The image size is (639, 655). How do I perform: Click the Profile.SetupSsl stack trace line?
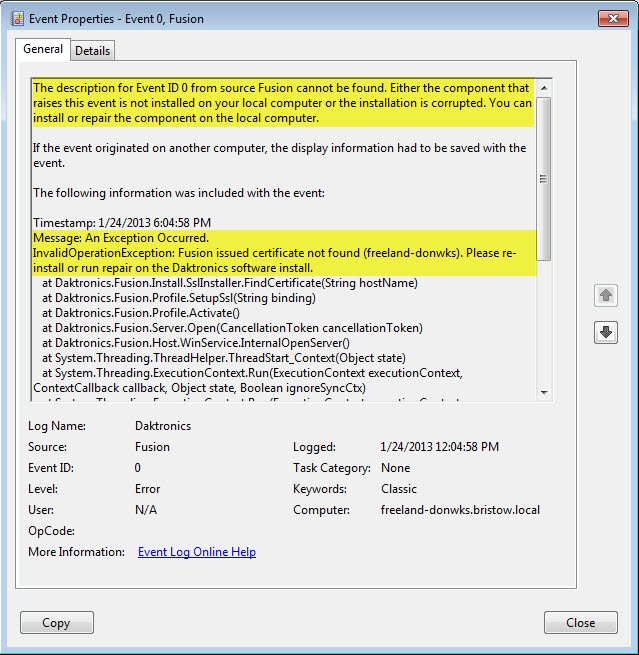coord(179,298)
